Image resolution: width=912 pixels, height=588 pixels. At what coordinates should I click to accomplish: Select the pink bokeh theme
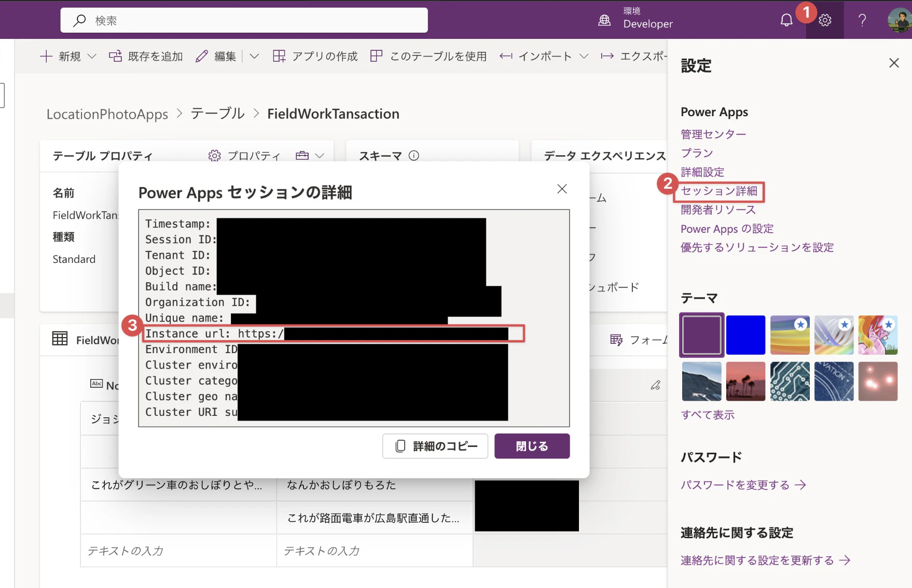point(878,381)
